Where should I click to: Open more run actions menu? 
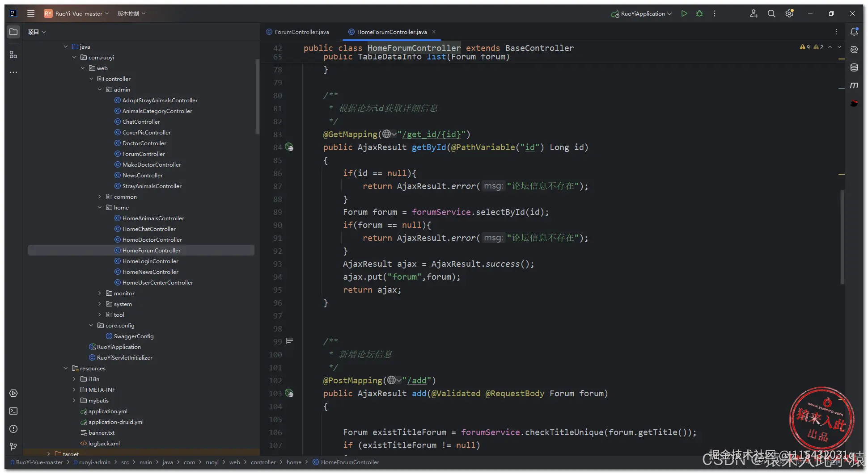point(715,13)
